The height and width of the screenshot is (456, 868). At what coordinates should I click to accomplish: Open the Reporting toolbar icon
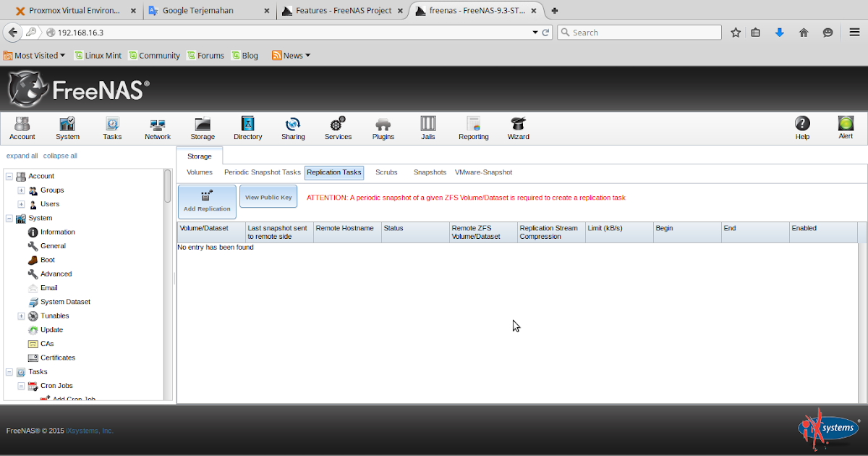pos(474,128)
